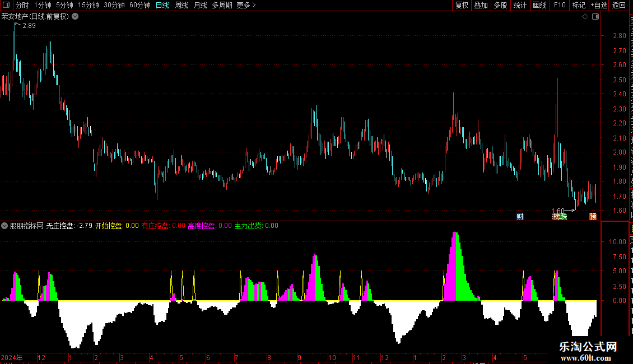Image resolution: width=633 pixels, height=364 pixels.
Task: Add stock via +自选 button
Action: pos(599,5)
